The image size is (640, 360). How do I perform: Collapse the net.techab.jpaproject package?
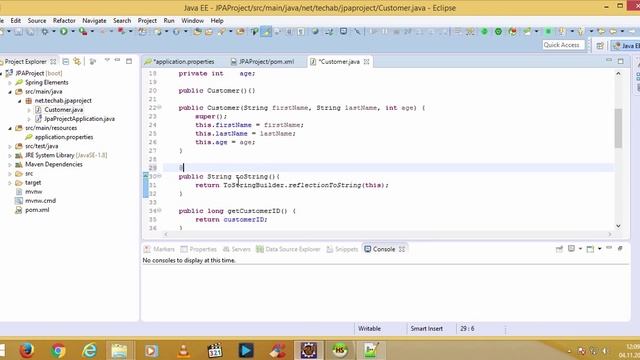coord(19,101)
